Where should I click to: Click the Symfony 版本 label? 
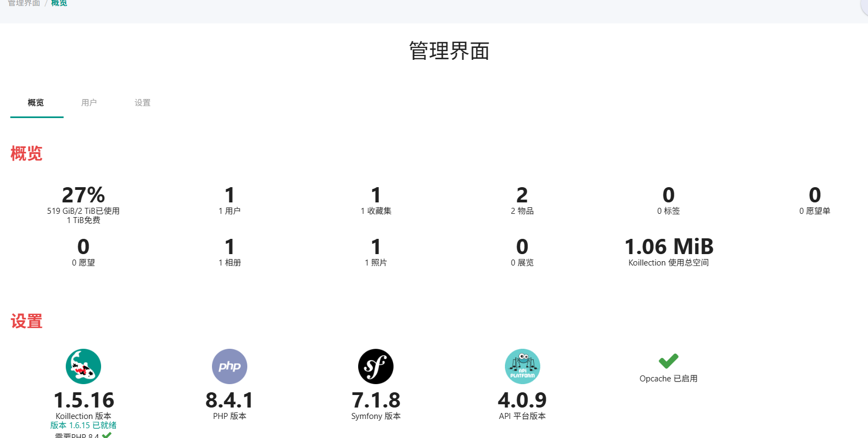coord(376,416)
